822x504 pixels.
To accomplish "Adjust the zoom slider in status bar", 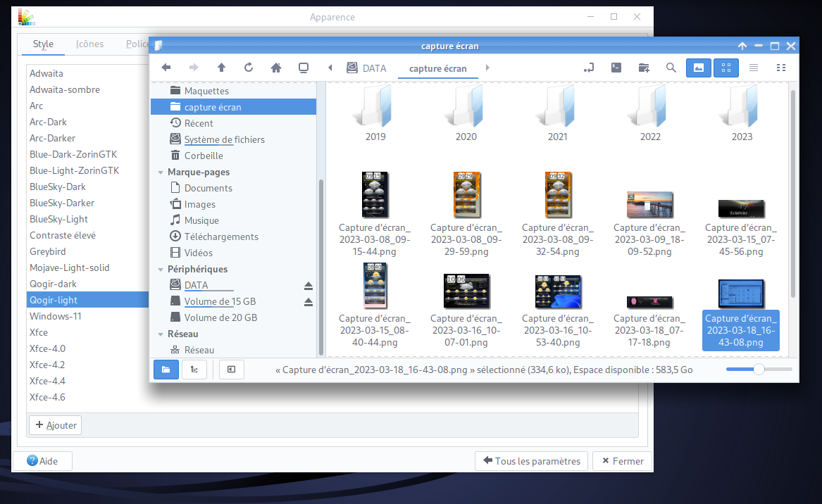I will (759, 370).
